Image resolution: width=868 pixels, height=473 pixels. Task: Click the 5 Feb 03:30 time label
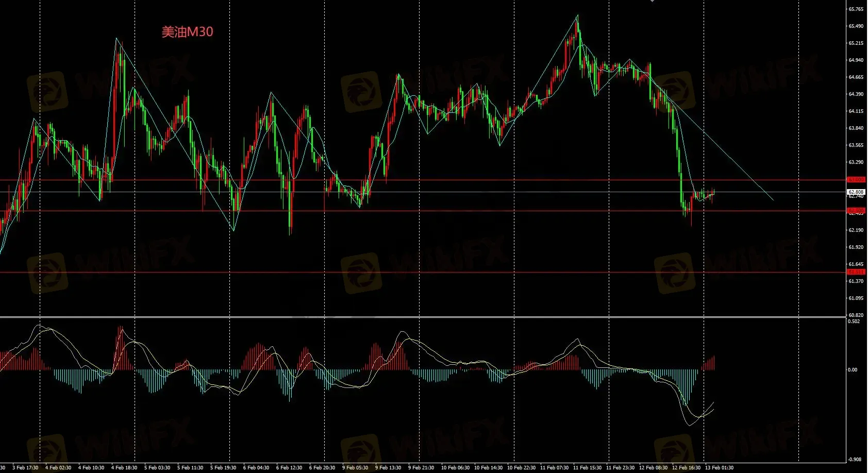(x=157, y=468)
